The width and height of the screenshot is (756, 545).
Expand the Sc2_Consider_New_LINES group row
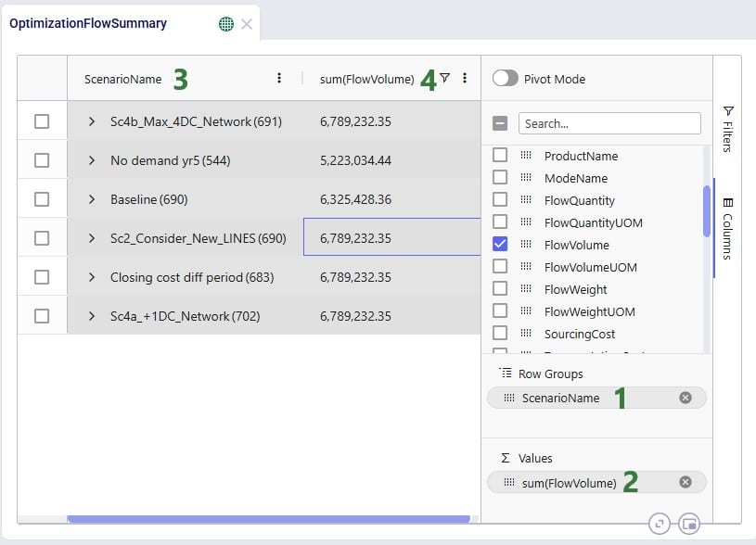click(x=92, y=238)
